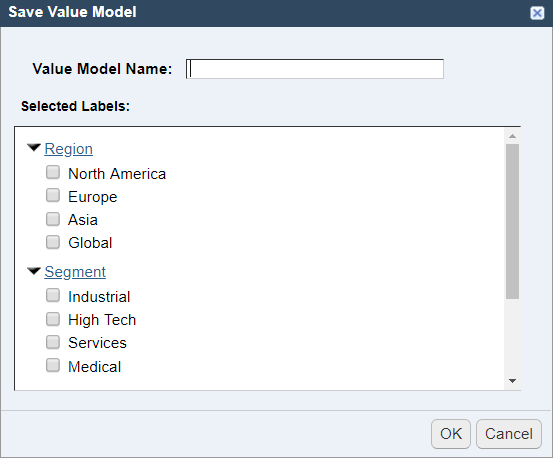Image resolution: width=553 pixels, height=458 pixels.
Task: Collapse the Region group arrow
Action: pyautogui.click(x=34, y=147)
